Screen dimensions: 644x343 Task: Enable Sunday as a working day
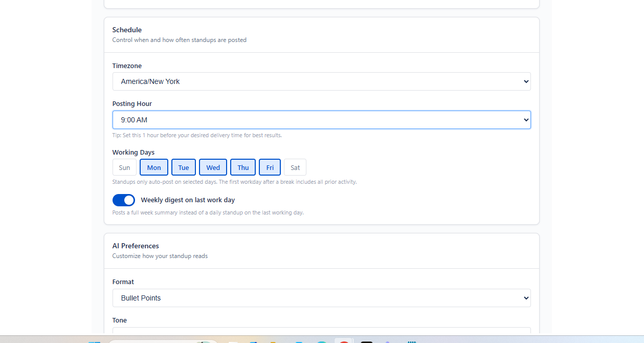[124, 167]
